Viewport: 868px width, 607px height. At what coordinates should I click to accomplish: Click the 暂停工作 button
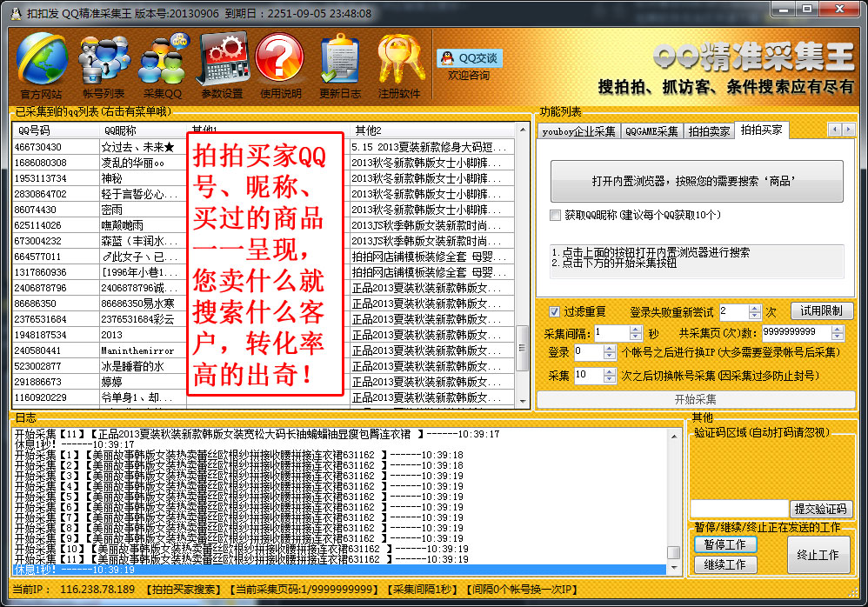click(725, 544)
